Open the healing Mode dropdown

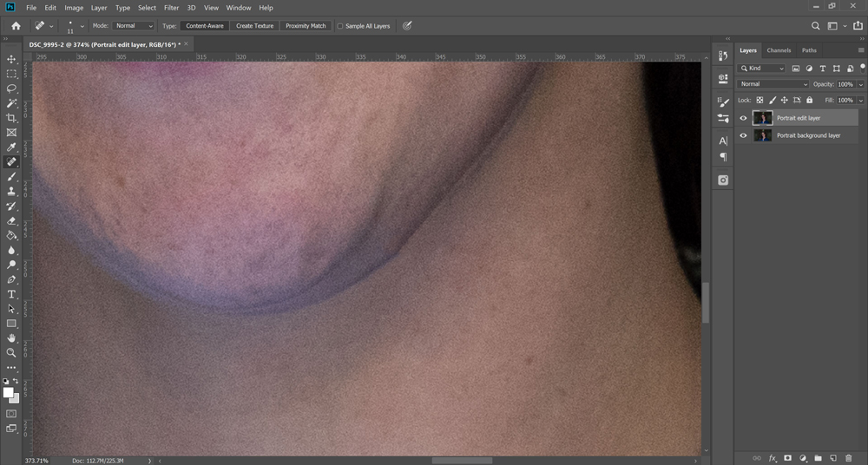pyautogui.click(x=134, y=25)
